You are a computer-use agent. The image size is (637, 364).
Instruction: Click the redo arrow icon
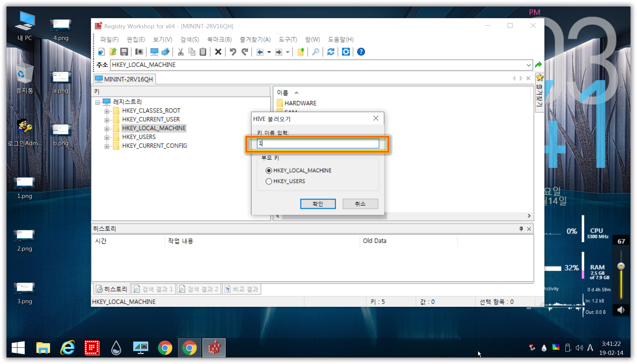(x=245, y=52)
